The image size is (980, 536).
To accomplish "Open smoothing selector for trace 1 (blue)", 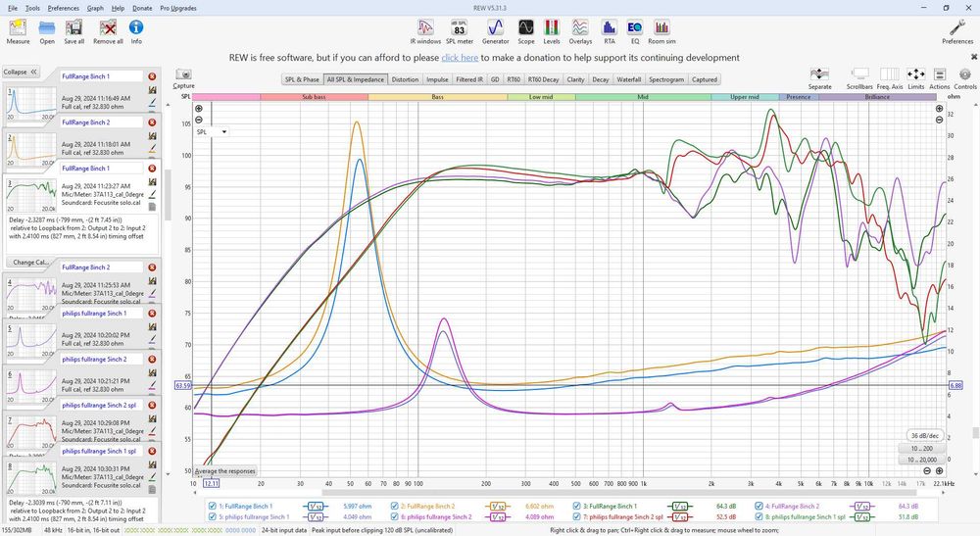I will (316, 506).
